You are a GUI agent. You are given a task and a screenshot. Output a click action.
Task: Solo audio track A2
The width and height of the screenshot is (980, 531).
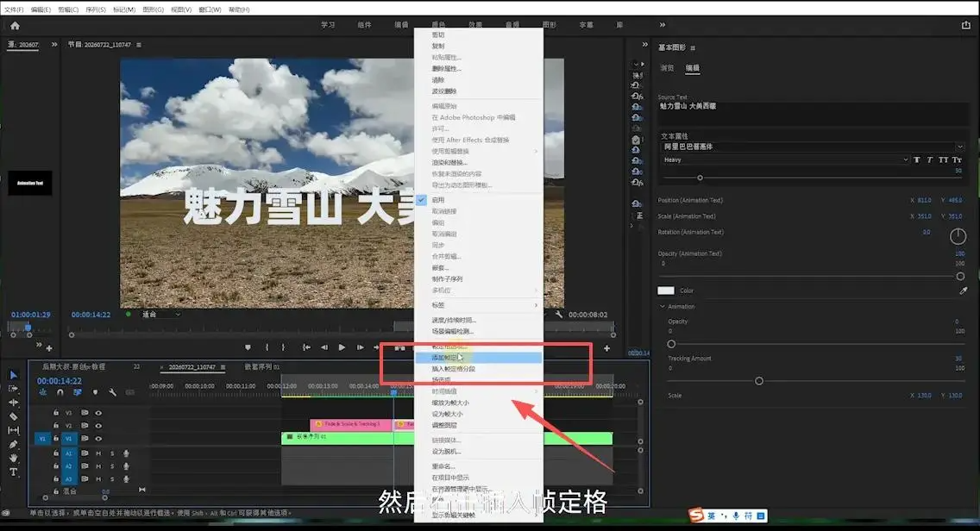[x=112, y=466]
